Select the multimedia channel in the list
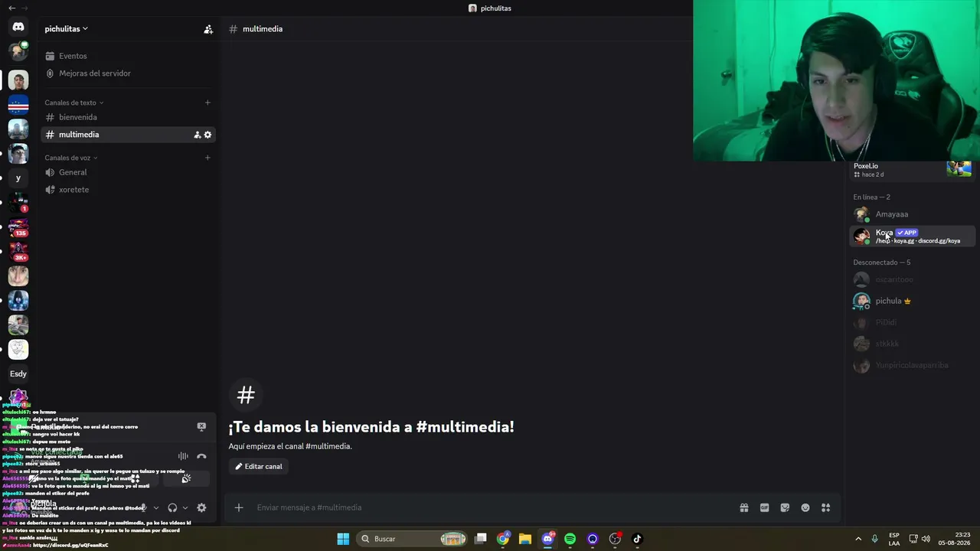Viewport: 980px width, 551px height. click(128, 135)
